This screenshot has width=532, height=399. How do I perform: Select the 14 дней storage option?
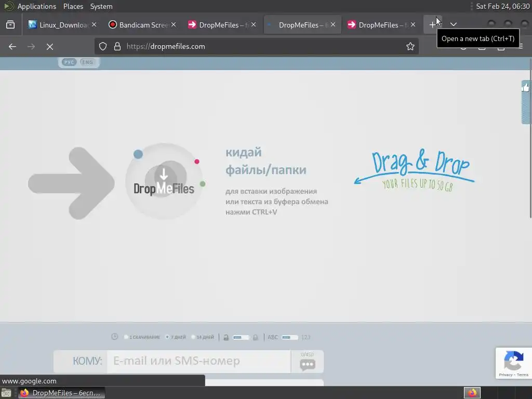coord(203,337)
